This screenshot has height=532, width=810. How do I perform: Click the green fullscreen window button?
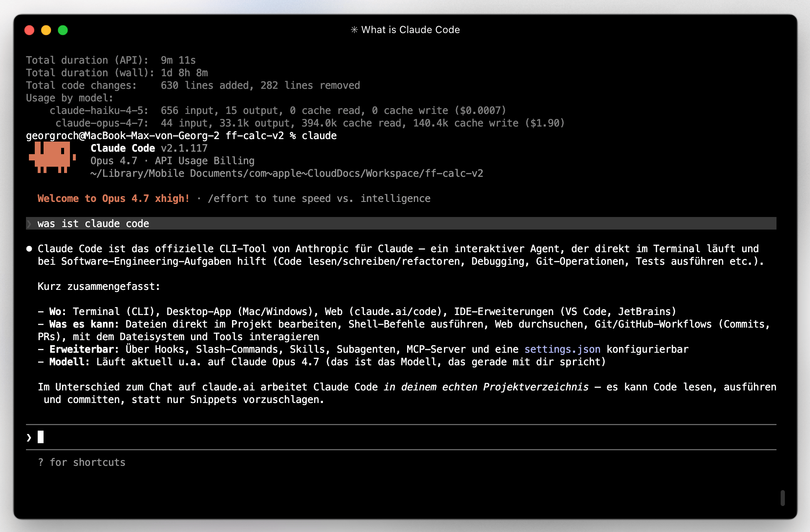coord(63,30)
